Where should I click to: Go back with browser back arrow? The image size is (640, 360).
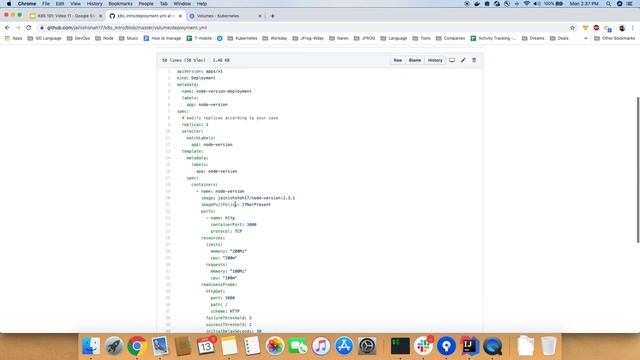pyautogui.click(x=7, y=28)
